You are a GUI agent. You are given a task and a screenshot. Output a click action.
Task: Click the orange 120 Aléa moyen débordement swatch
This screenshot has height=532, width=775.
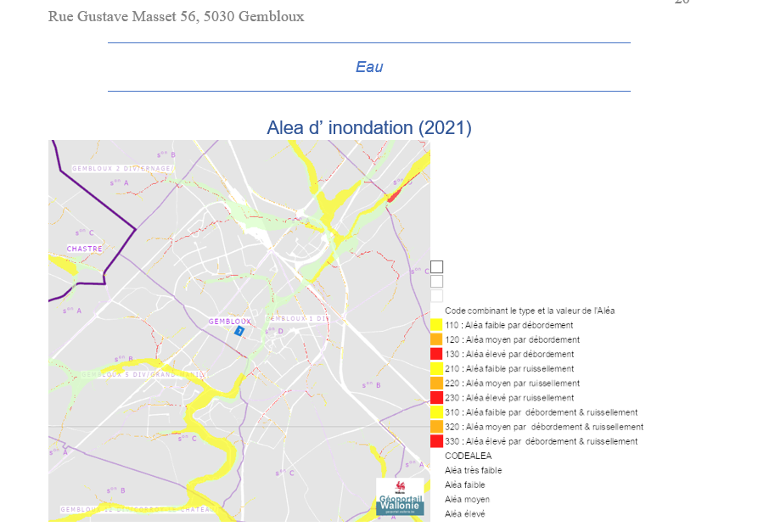436,339
